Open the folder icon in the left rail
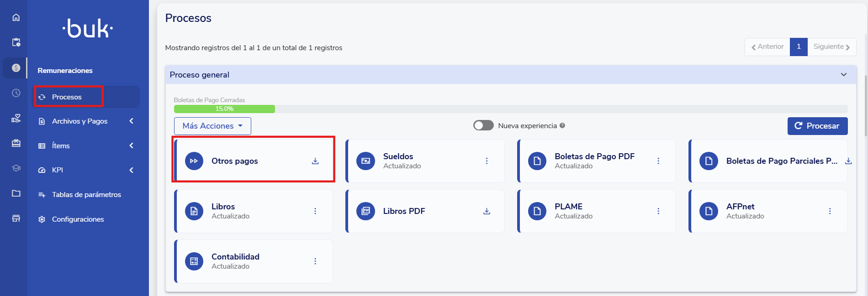 coord(16,193)
